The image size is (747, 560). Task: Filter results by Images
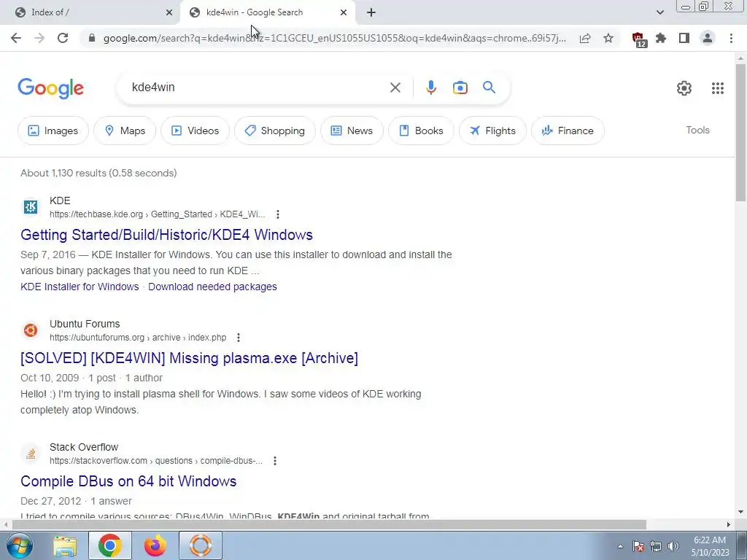tap(53, 131)
